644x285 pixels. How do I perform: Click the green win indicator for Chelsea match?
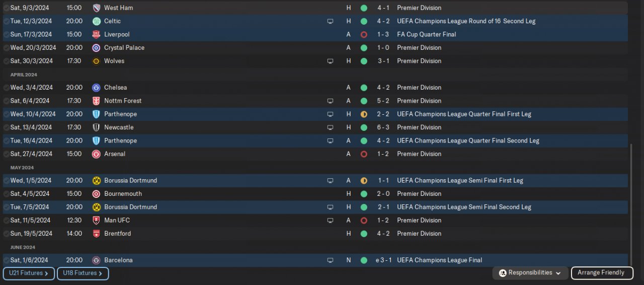[x=364, y=88]
